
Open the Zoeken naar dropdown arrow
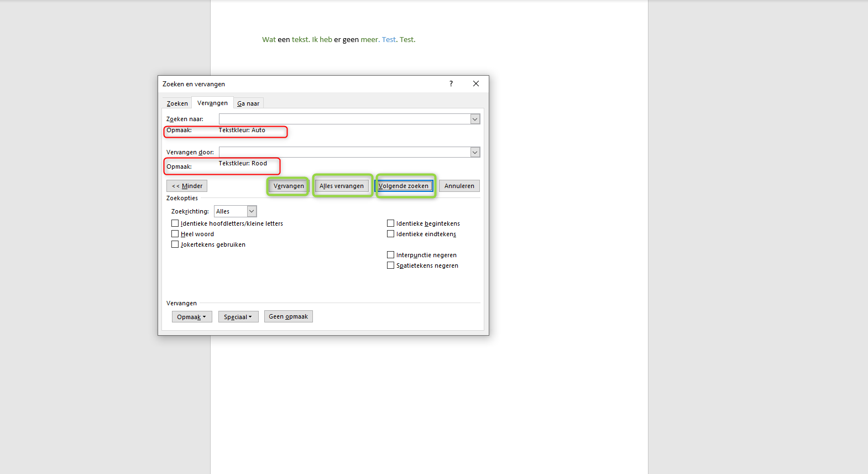(x=475, y=119)
